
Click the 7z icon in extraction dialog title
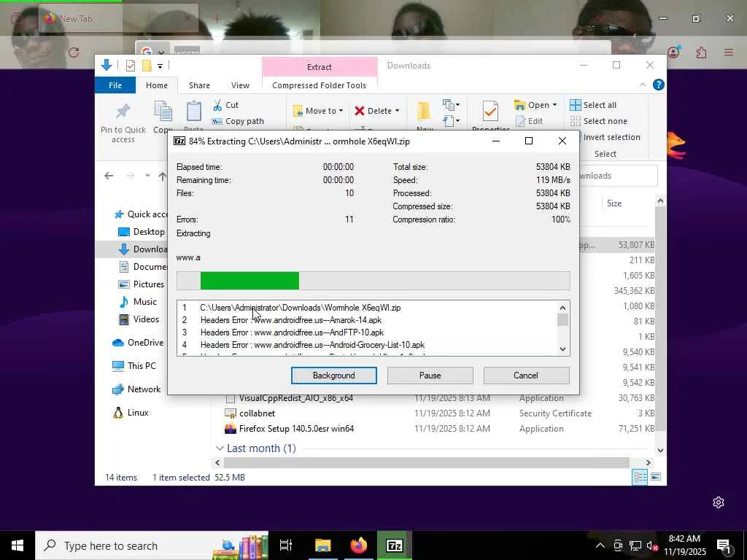(x=179, y=141)
